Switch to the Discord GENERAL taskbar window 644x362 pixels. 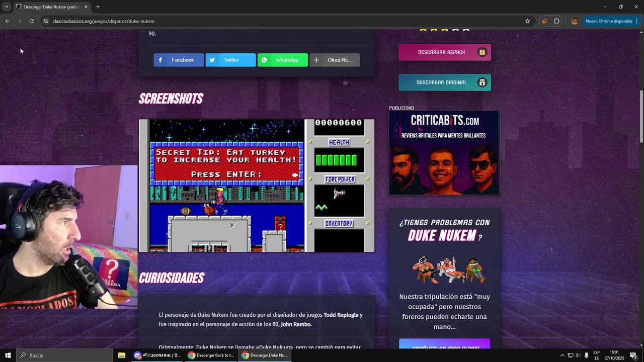[157, 355]
